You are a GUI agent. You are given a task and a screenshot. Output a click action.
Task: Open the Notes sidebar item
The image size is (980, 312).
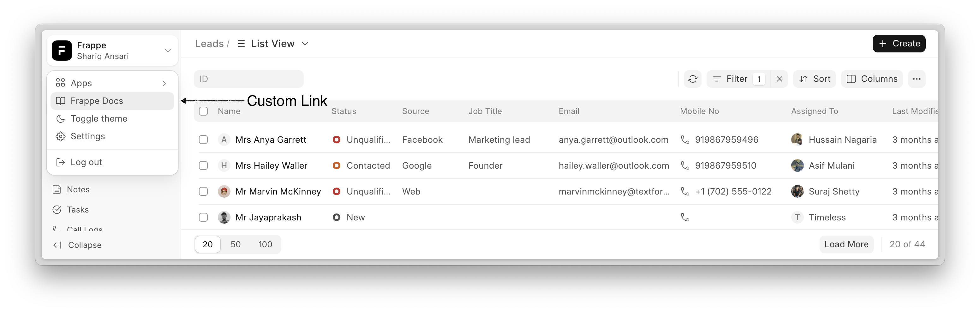tap(78, 189)
